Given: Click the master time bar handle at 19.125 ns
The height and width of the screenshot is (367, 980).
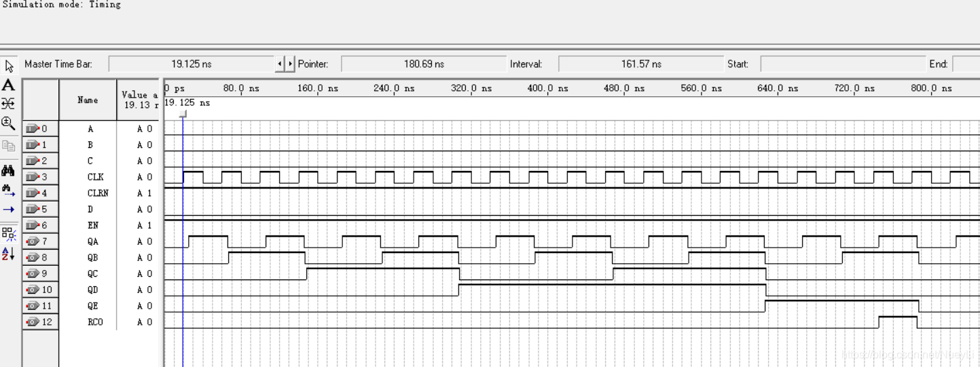Looking at the screenshot, I should coord(183,114).
